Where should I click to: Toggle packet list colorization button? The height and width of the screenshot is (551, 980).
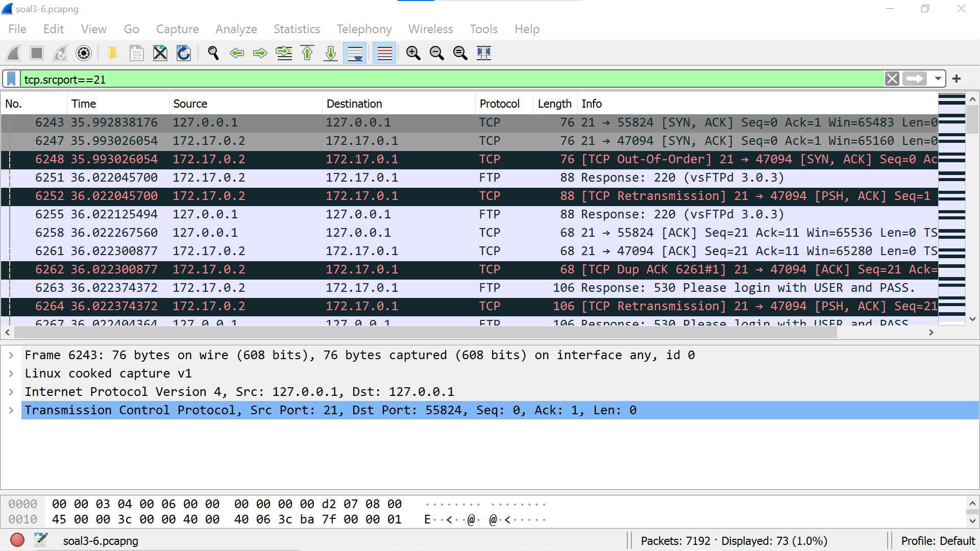384,53
